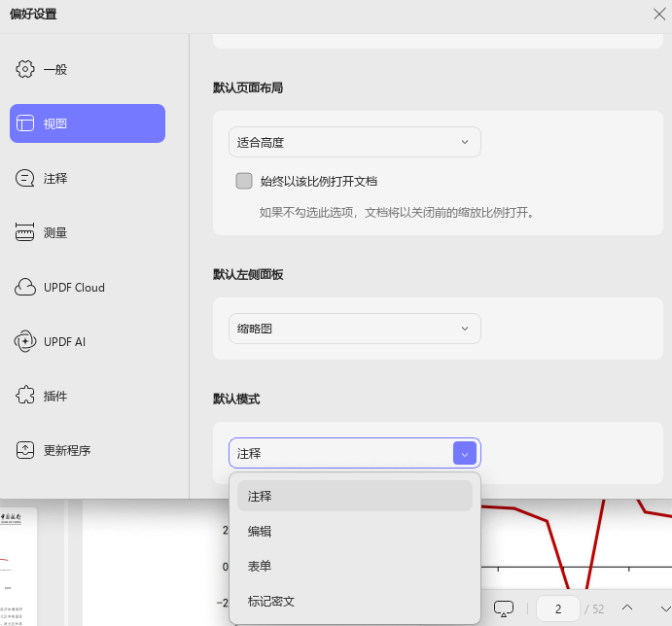Choose 标记密文 from the mode dropdown list

(354, 601)
